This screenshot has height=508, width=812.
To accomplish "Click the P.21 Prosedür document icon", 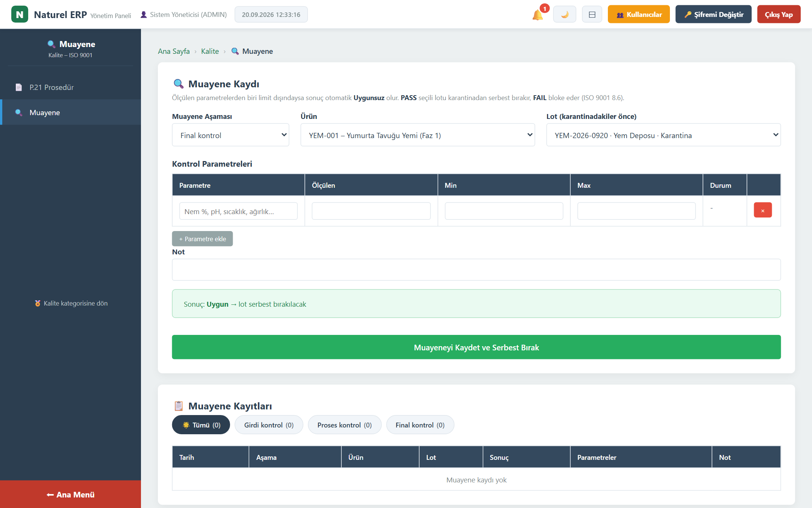I will pyautogui.click(x=18, y=87).
